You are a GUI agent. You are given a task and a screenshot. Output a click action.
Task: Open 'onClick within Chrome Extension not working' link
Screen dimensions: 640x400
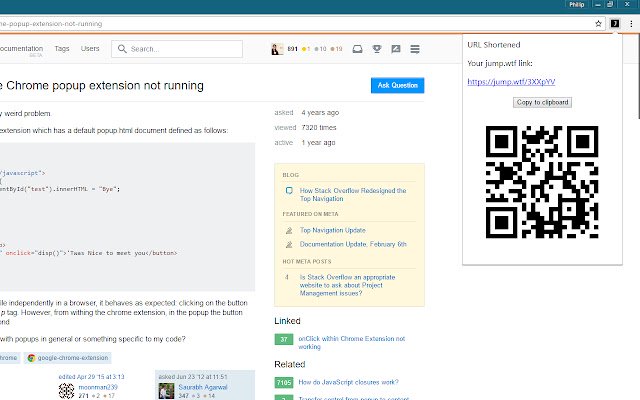pyautogui.click(x=351, y=342)
